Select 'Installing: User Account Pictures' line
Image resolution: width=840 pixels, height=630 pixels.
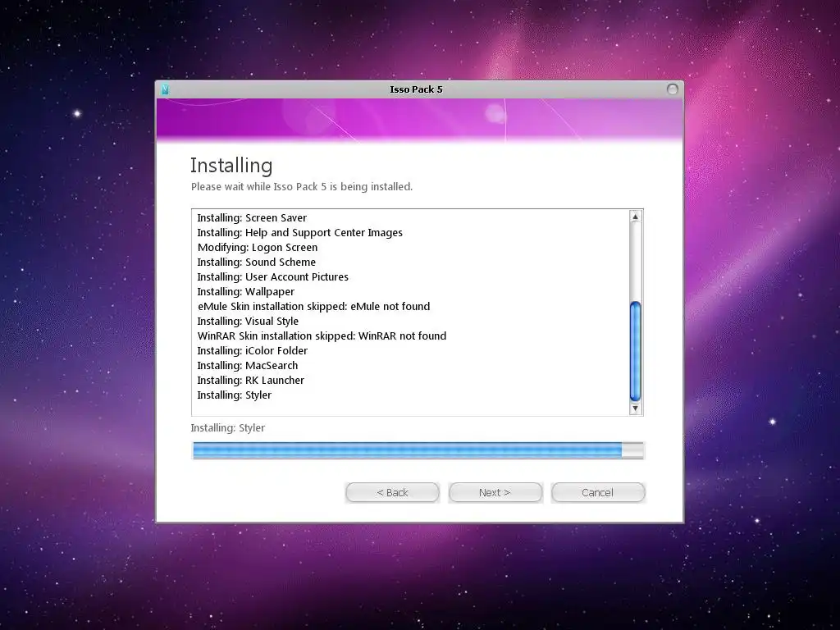272,277
